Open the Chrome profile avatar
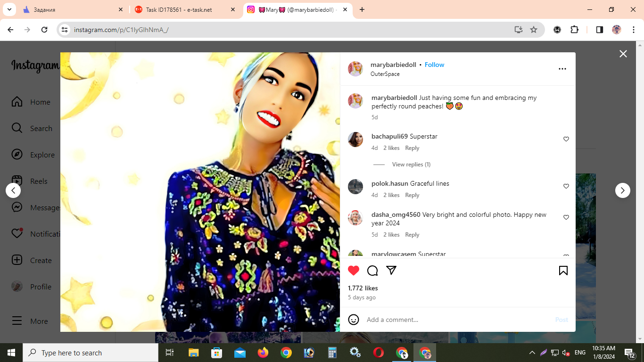 tap(617, 30)
